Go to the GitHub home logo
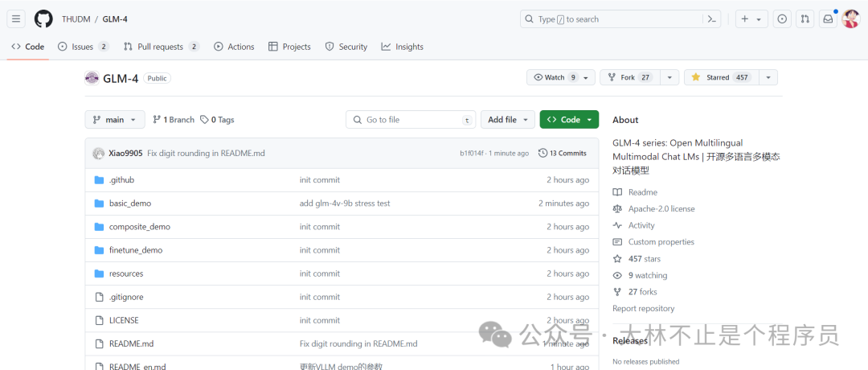Screen dimensions: 868x370 43,18
